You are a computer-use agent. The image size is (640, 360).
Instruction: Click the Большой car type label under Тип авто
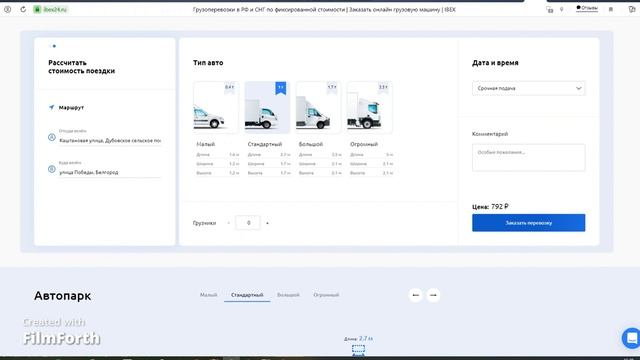pos(311,144)
